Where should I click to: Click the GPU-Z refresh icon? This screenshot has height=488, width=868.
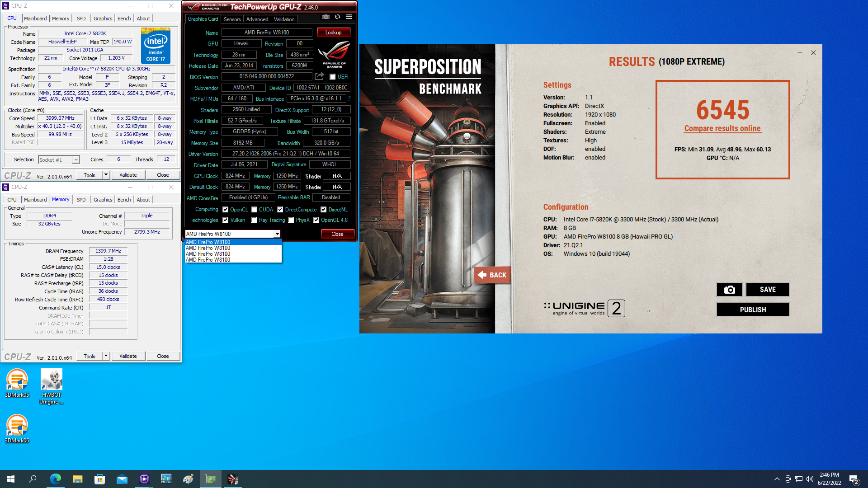pyautogui.click(x=337, y=17)
